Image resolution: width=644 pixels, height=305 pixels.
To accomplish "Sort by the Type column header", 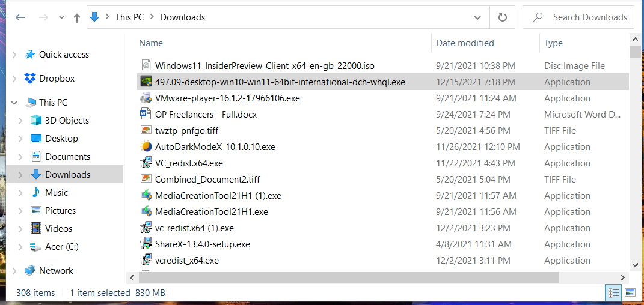I will [x=553, y=43].
